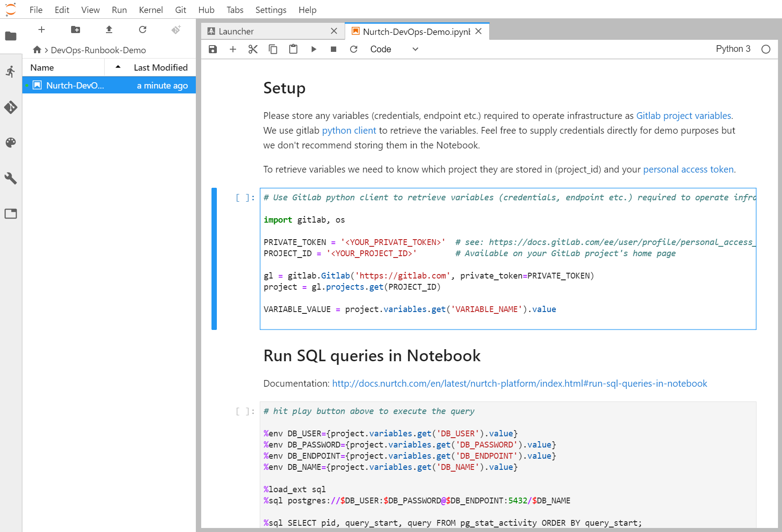Click inside the Gitlab setup code cell
Screen dimensions: 782x532
click(508, 259)
